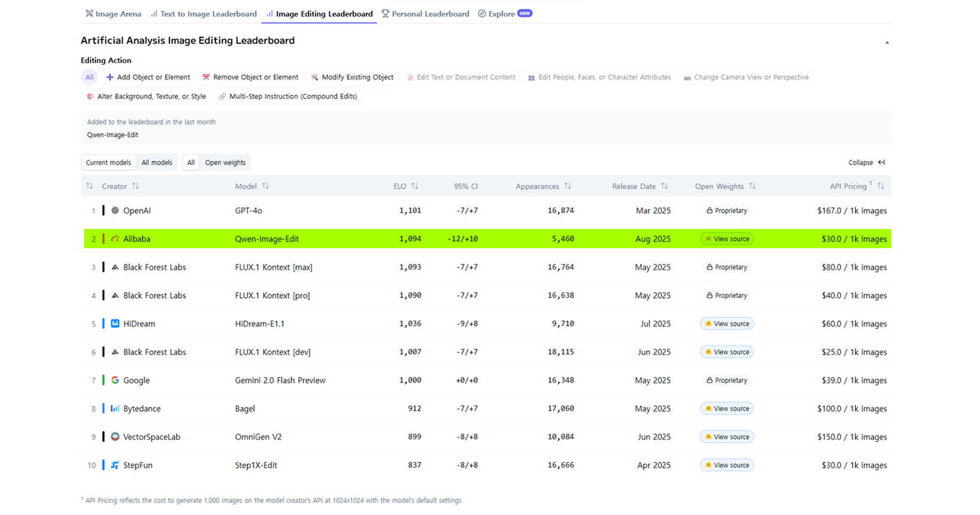Click the HiDream logo icon
980x515 pixels.
pyautogui.click(x=115, y=324)
